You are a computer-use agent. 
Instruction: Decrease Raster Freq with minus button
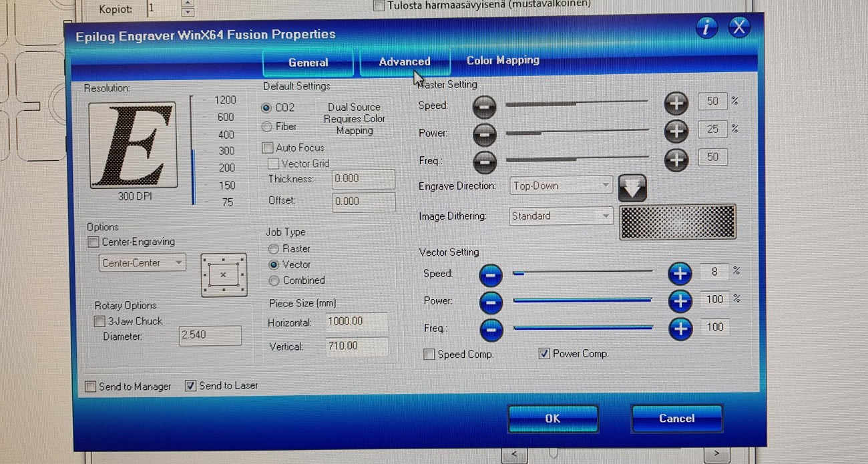tap(485, 161)
